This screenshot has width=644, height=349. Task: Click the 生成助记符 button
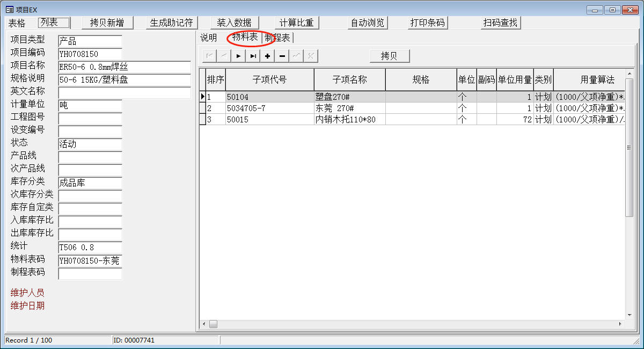171,23
